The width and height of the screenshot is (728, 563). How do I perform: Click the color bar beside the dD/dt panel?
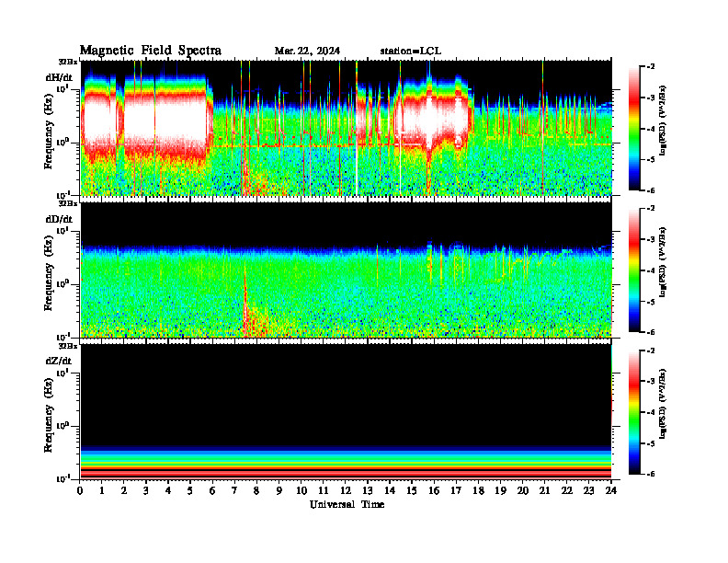pos(634,270)
